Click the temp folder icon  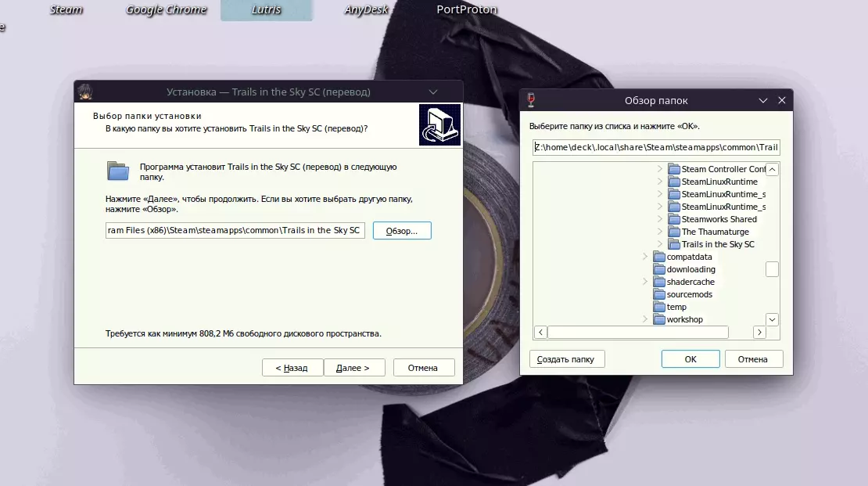[x=659, y=307]
